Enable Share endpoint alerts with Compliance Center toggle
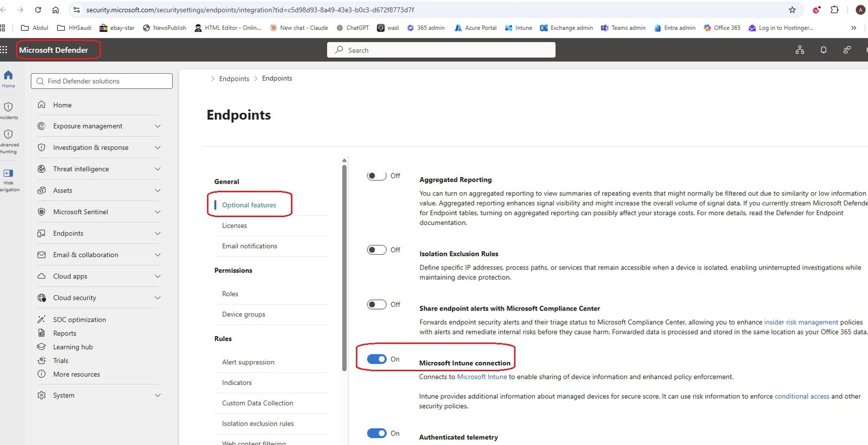Image resolution: width=868 pixels, height=445 pixels. [376, 305]
